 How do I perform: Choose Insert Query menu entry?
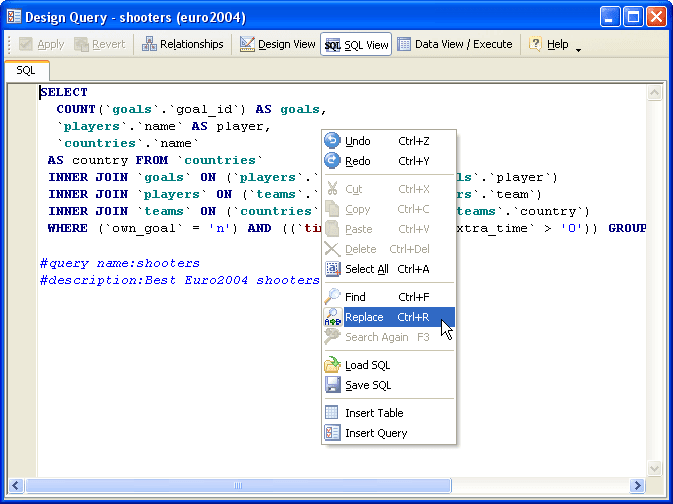(388, 433)
